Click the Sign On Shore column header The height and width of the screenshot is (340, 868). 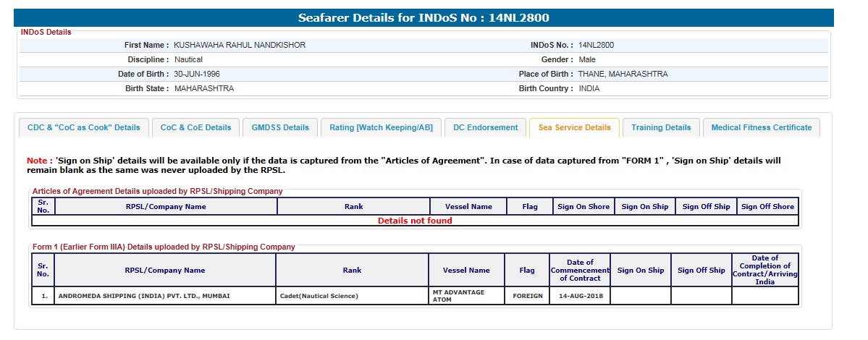583,207
